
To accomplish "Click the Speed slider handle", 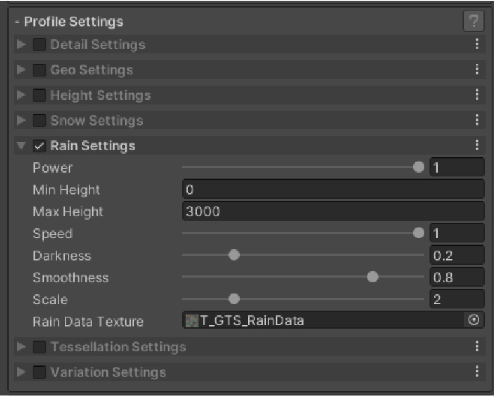I will [418, 233].
